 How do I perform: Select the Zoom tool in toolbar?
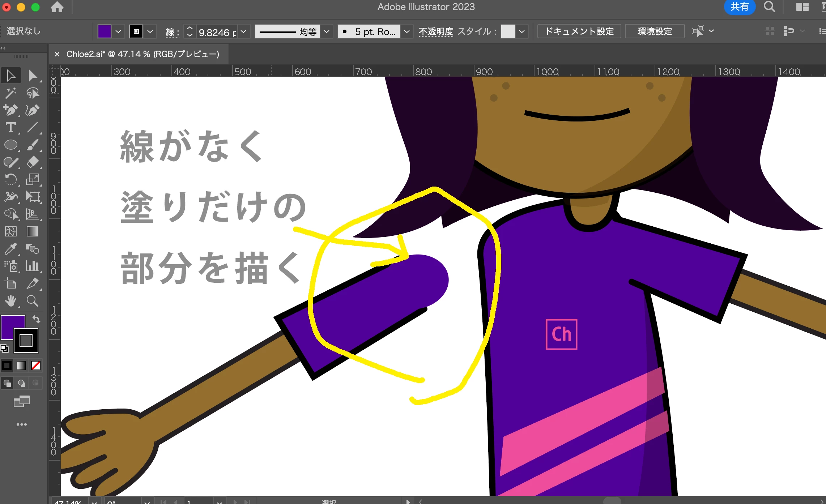(33, 301)
